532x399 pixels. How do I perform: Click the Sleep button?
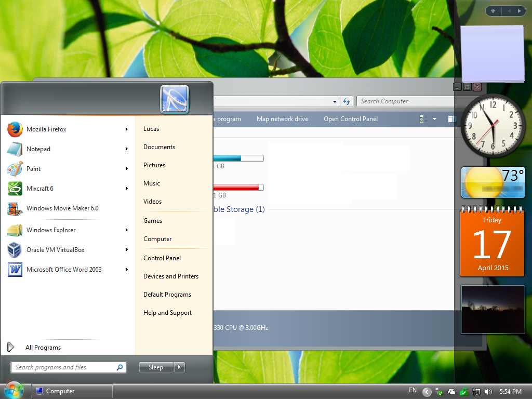click(x=156, y=367)
